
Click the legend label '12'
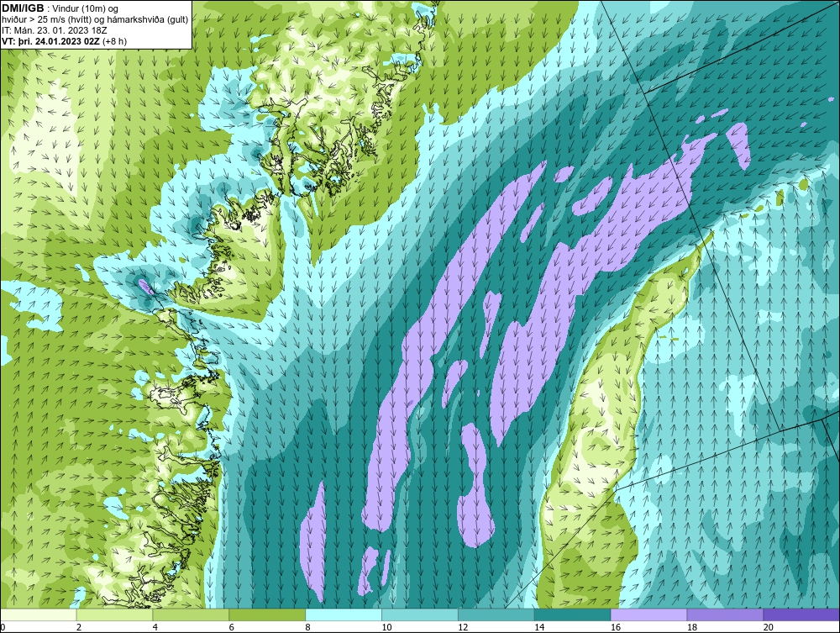pos(463,627)
